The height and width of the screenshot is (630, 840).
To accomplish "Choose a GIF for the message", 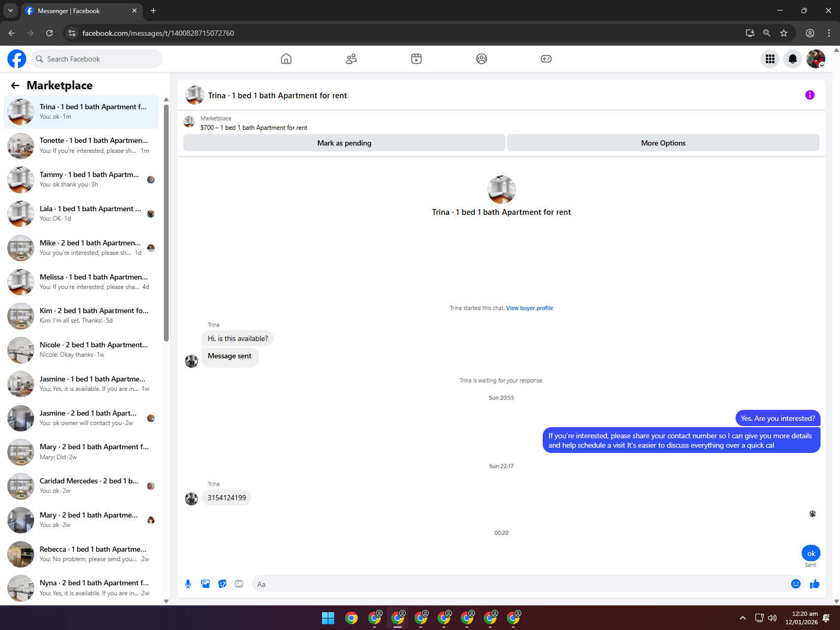I will point(239,584).
